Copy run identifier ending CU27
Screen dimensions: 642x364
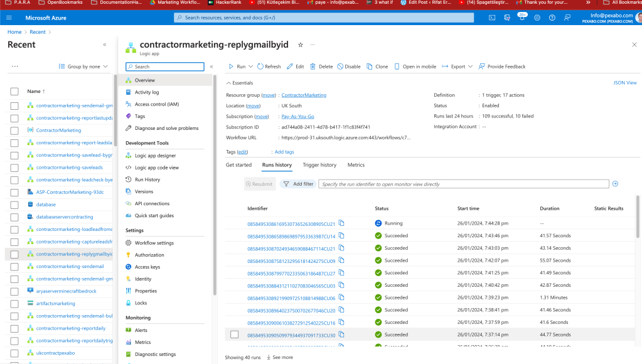click(341, 272)
